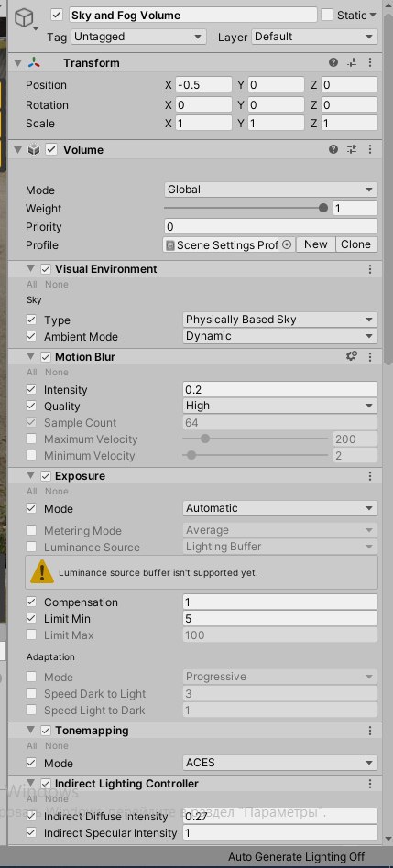Toggle the Static checkbox
This screenshot has height=868, width=393.
(327, 15)
